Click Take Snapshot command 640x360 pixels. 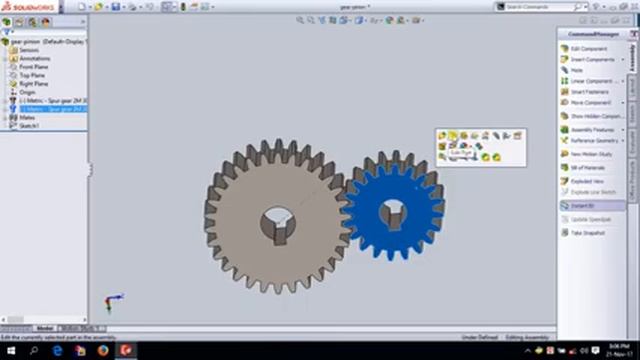(583, 233)
